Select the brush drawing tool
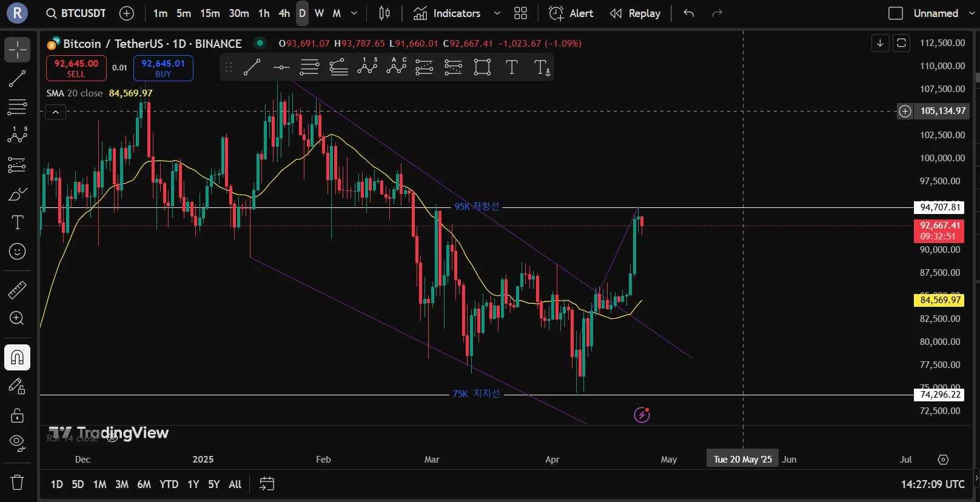 point(18,194)
